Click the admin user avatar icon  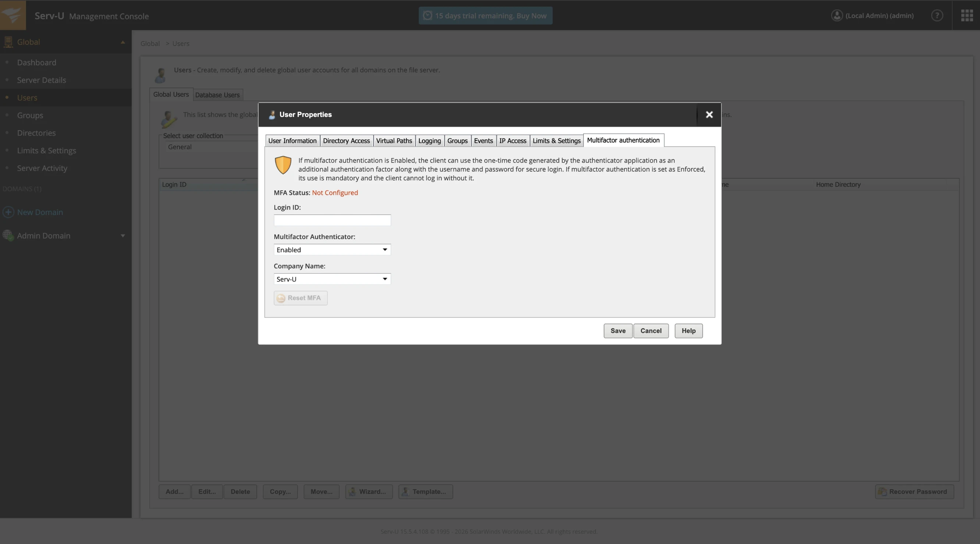click(837, 15)
